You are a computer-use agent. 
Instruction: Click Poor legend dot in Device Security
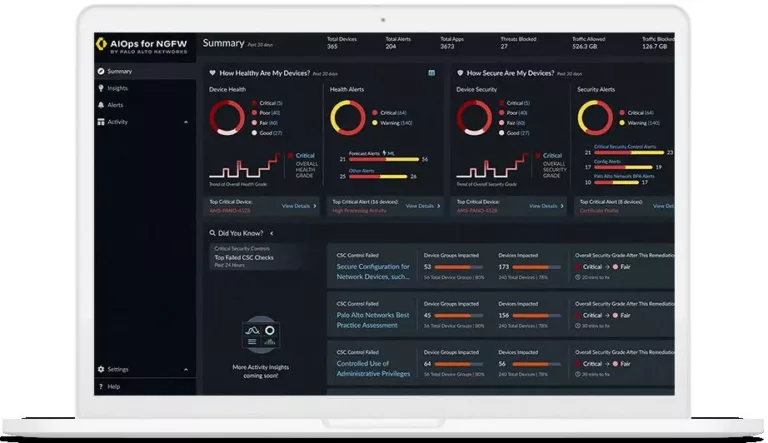coord(502,113)
